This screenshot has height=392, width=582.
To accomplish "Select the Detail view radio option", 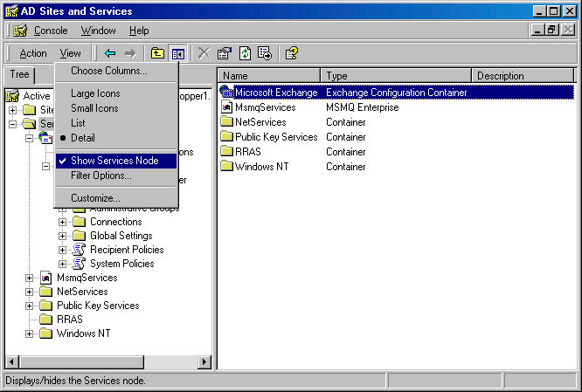I will 83,138.
